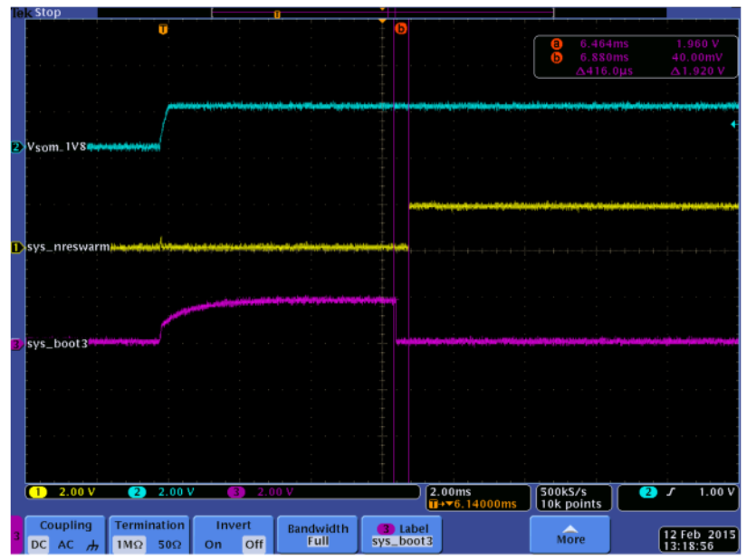Click date 12 Feb 2015 time readout
The height and width of the screenshot is (560, 747).
[x=699, y=540]
